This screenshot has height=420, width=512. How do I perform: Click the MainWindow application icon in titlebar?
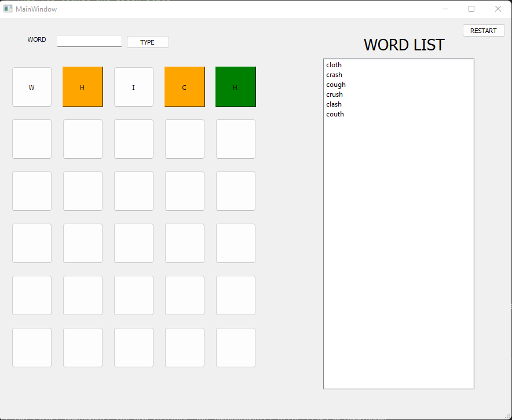(x=8, y=9)
